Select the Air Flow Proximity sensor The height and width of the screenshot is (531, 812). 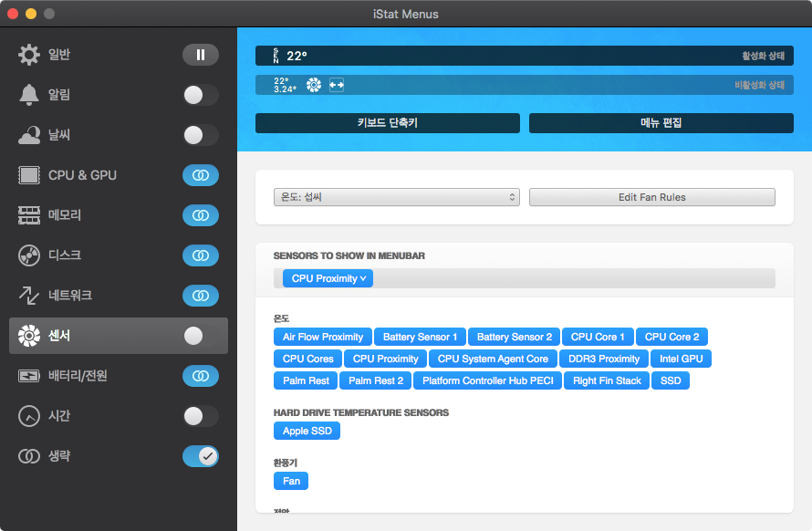[x=323, y=337]
